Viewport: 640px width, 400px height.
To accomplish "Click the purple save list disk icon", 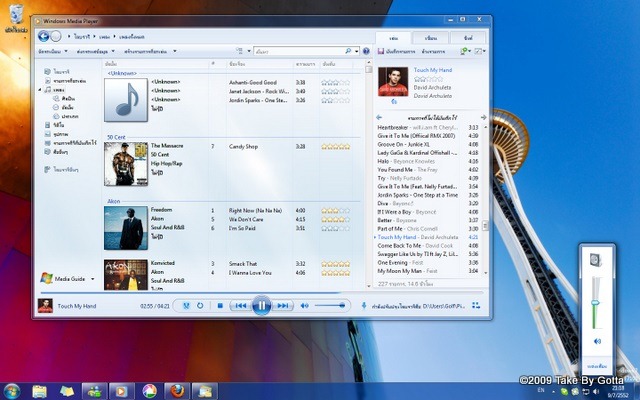I will click(381, 51).
